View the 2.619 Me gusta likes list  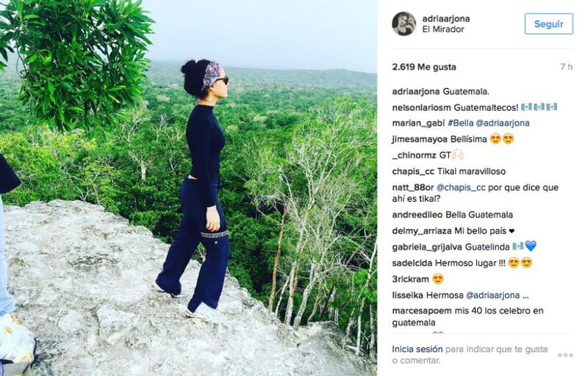[424, 67]
